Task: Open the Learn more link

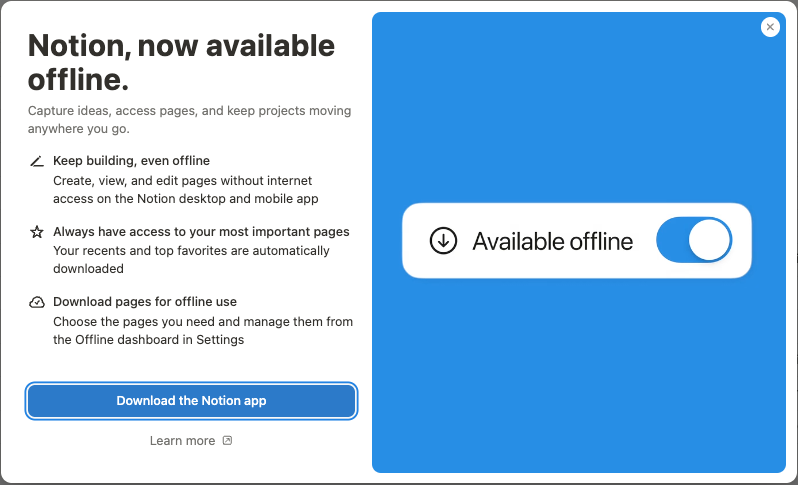Action: tap(191, 441)
